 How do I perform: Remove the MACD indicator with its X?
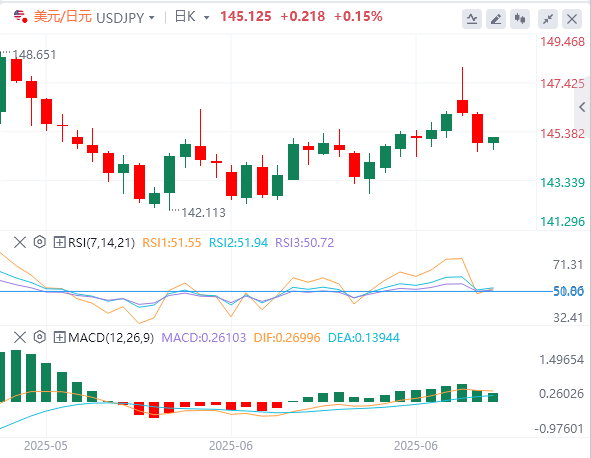(20, 337)
